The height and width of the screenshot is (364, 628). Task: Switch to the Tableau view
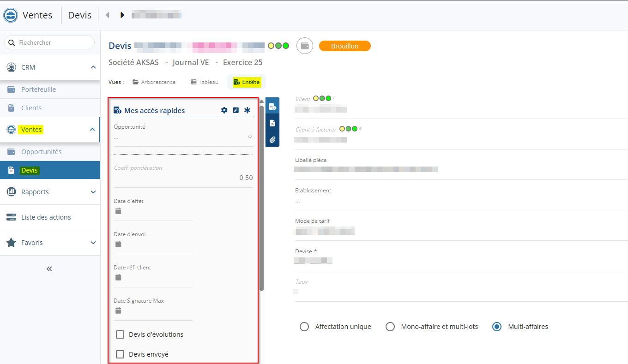tap(205, 82)
